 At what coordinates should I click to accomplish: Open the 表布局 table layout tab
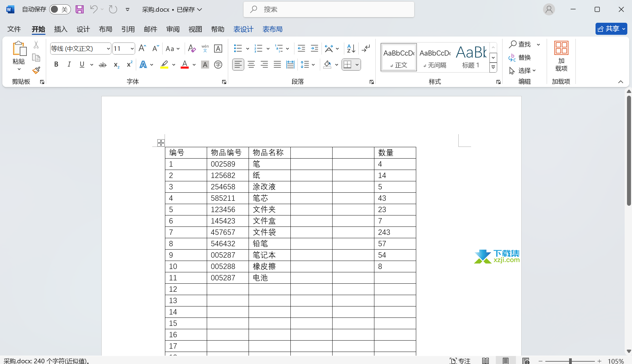tap(272, 29)
